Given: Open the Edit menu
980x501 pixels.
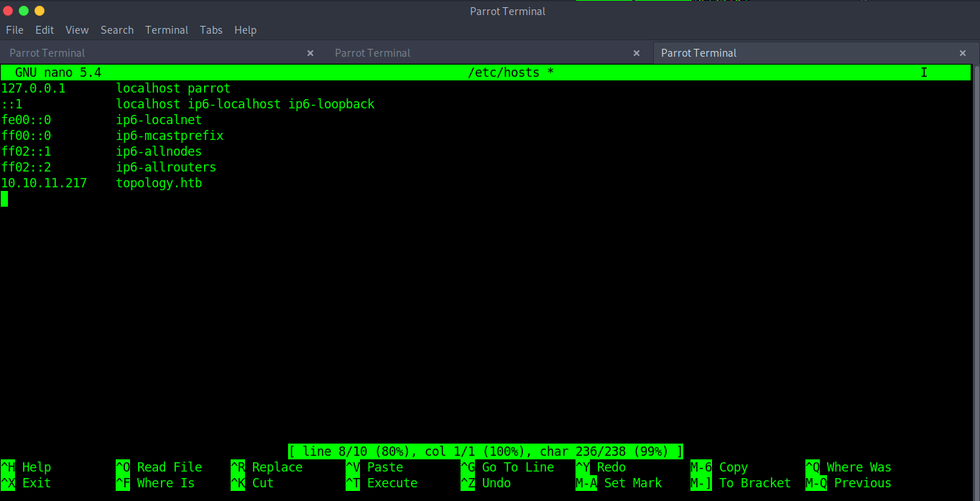Looking at the screenshot, I should (45, 30).
